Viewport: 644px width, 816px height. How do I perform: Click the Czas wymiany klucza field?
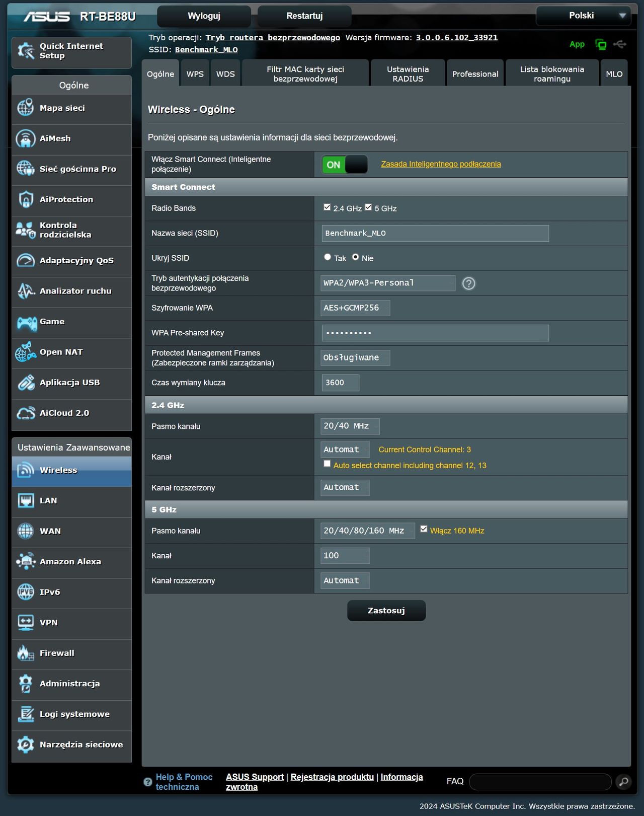[341, 383]
